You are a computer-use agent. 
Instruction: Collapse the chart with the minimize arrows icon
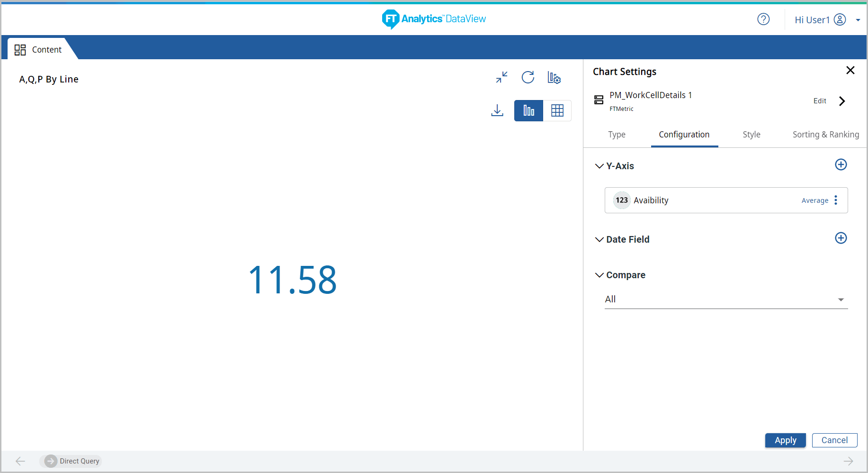tap(501, 77)
